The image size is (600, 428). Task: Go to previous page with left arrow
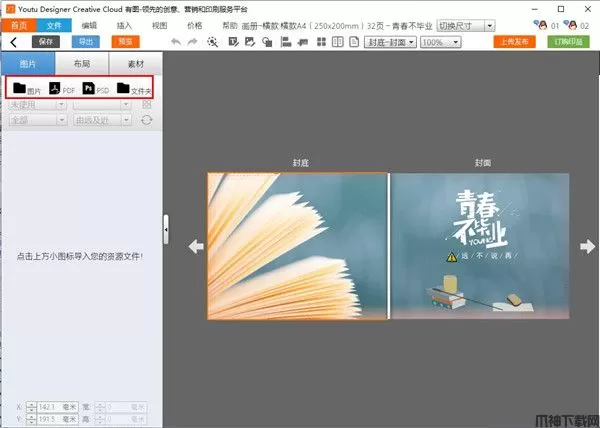click(196, 247)
